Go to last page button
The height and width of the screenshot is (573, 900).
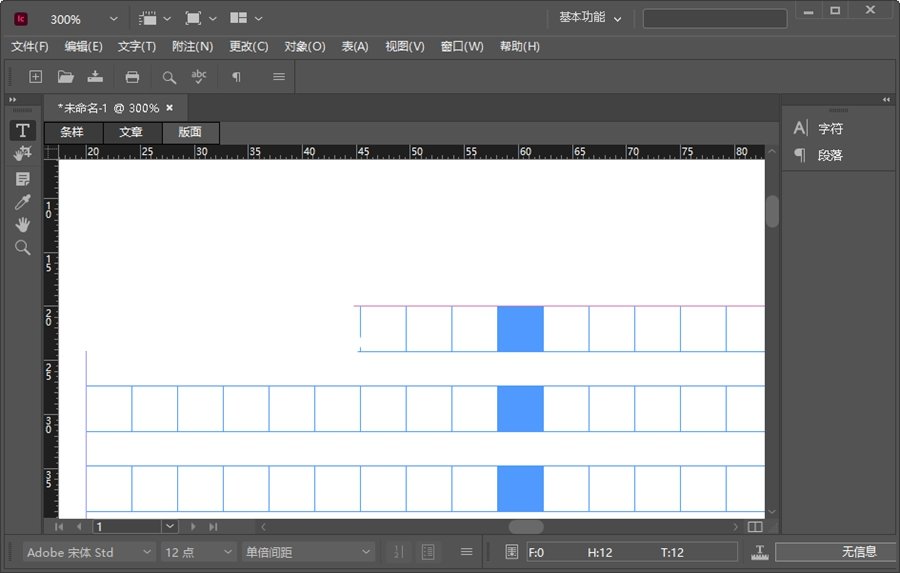pos(213,526)
